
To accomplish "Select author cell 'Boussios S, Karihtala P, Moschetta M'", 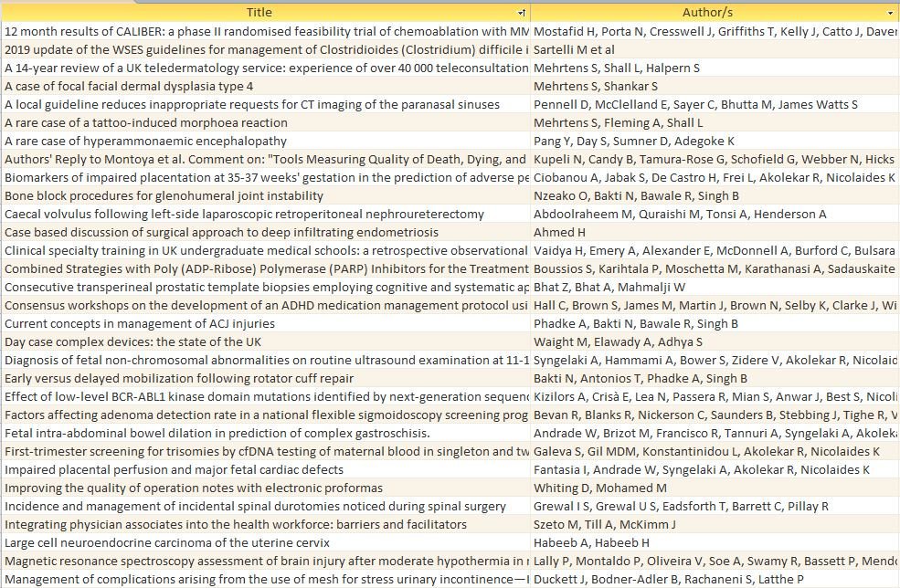I will coord(715,269).
